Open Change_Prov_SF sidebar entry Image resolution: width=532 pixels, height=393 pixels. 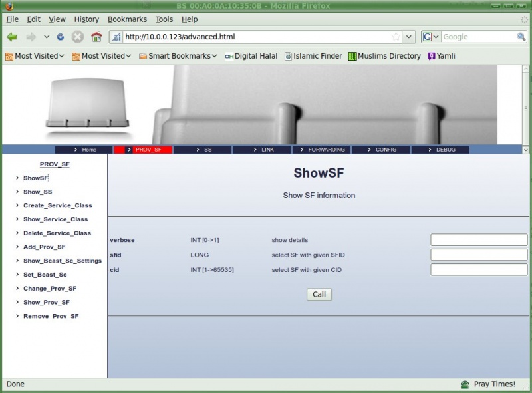(50, 289)
